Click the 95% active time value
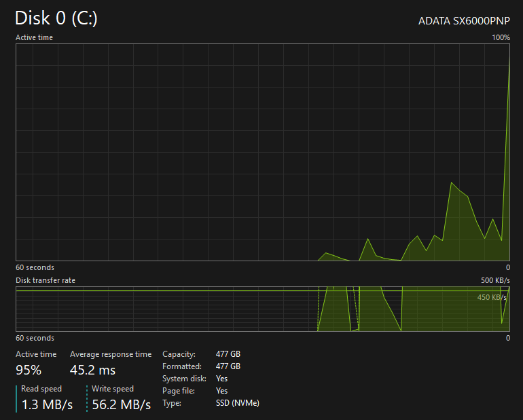Viewport: 523px width, 420px height. click(x=29, y=370)
